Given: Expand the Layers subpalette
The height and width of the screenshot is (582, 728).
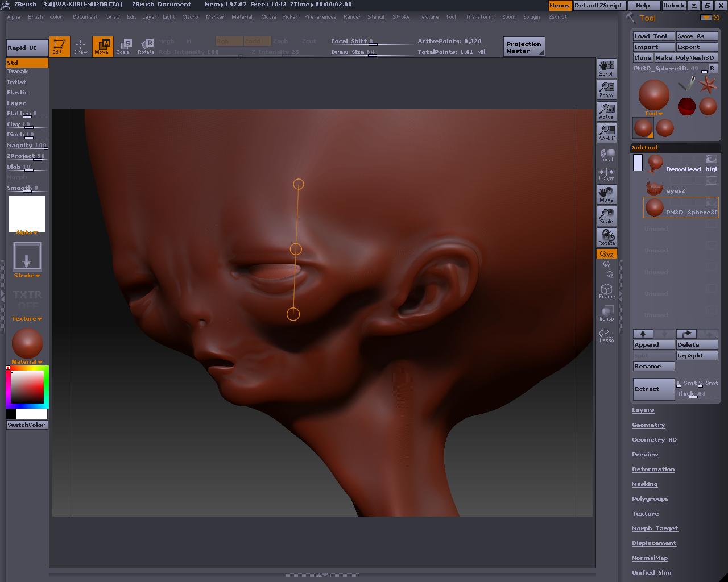Looking at the screenshot, I should pyautogui.click(x=643, y=410).
